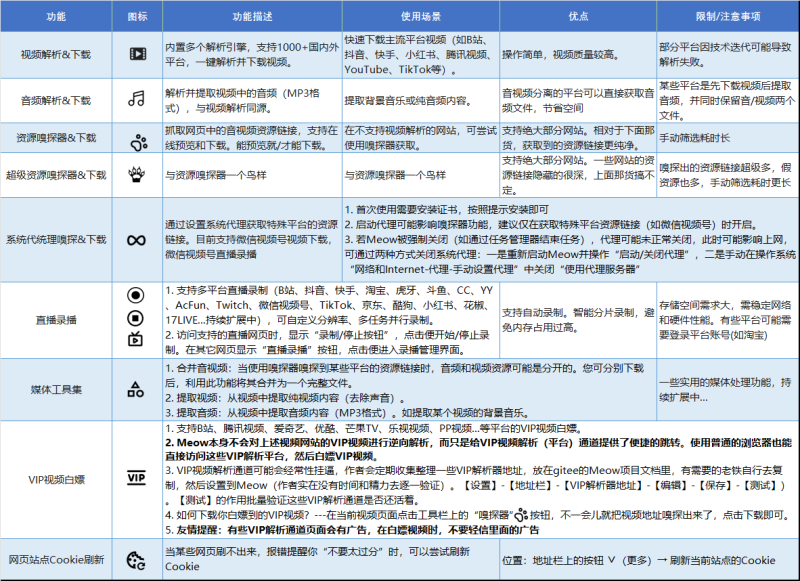Image resolution: width=800 pixels, height=581 pixels.
Task: Click the TV live stream icon
Action: coord(135,341)
